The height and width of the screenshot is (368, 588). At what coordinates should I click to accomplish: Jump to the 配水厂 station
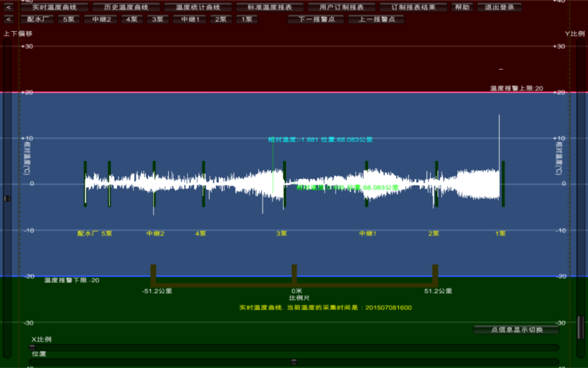pos(36,19)
